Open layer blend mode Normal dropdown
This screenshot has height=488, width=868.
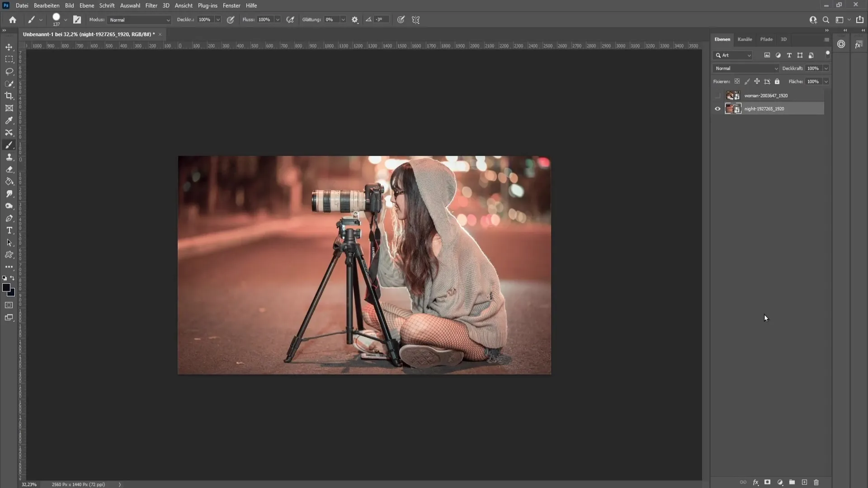(x=746, y=68)
